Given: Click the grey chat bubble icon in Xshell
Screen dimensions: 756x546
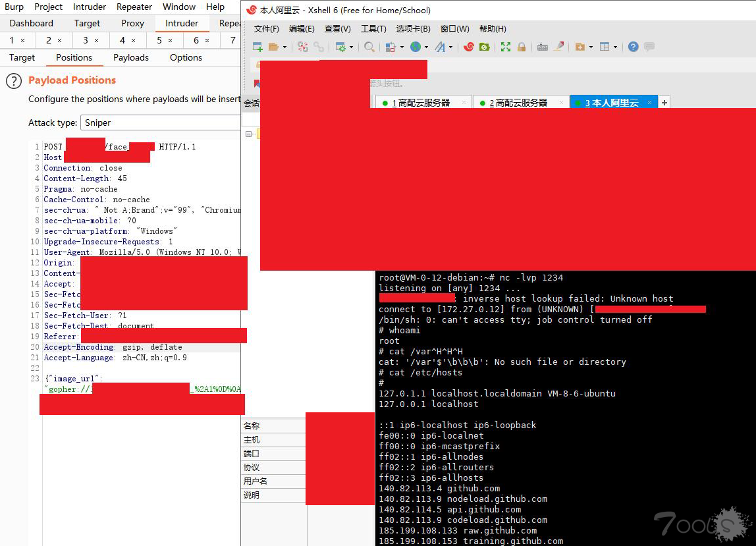Looking at the screenshot, I should point(649,47).
